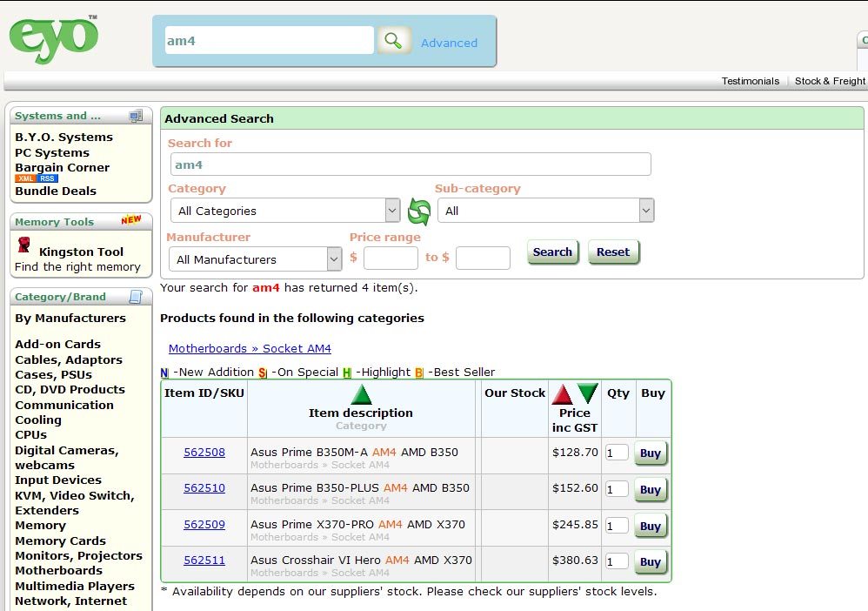Buy the Asus Crosshair VI Hero motherboard
Viewport: 868px width, 611px height.
(651, 561)
